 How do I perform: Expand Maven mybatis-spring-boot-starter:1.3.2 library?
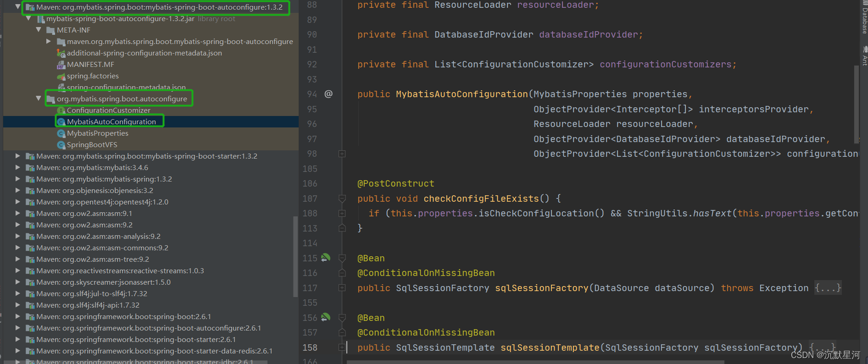point(18,156)
